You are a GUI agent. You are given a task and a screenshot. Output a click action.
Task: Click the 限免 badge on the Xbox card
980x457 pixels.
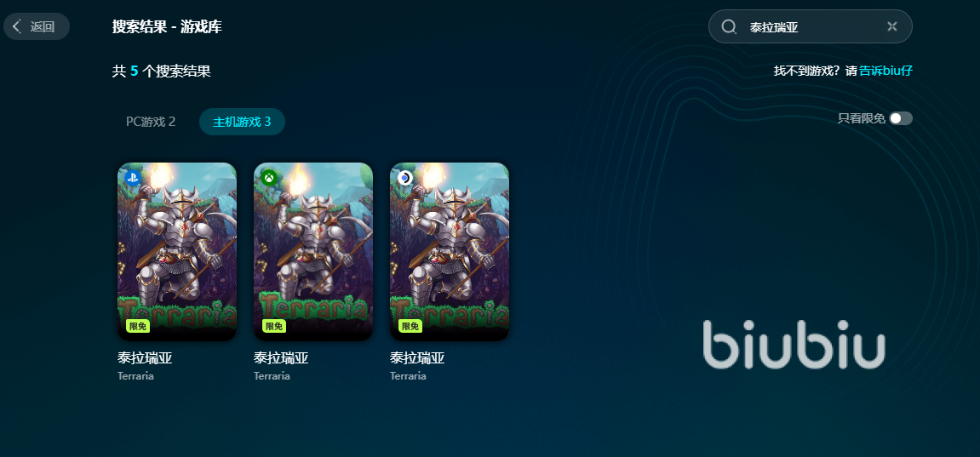[274, 326]
